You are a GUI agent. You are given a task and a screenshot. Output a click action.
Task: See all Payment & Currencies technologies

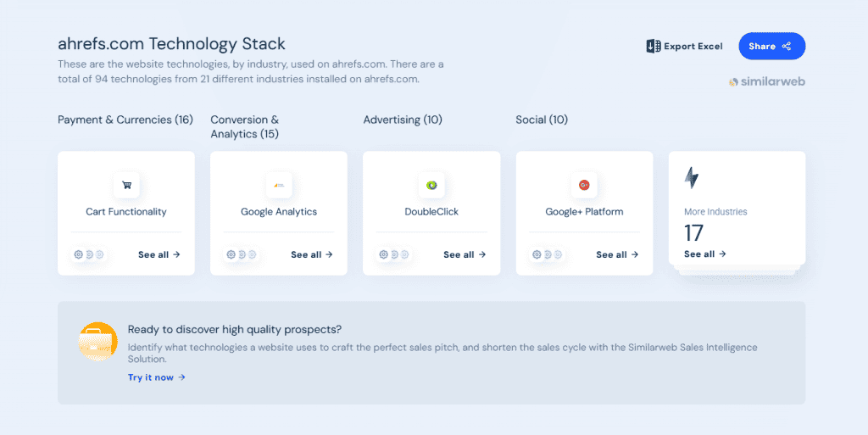pyautogui.click(x=159, y=254)
